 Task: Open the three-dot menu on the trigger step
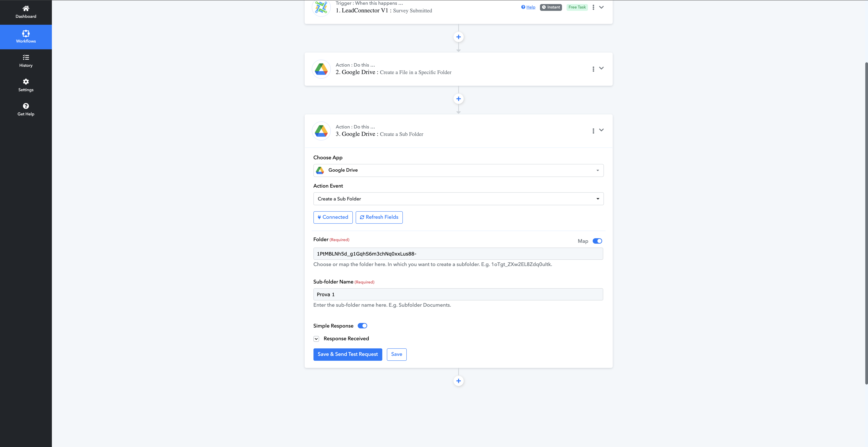(x=593, y=7)
